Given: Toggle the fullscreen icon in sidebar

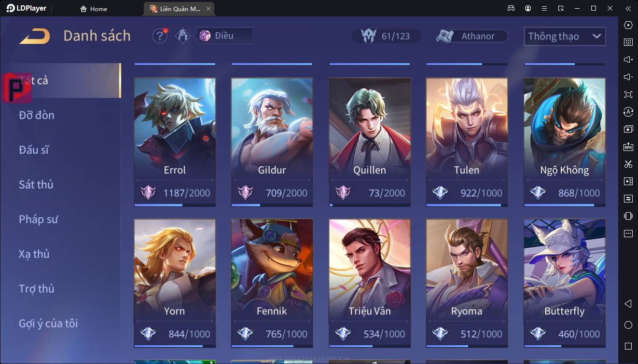Looking at the screenshot, I should (628, 94).
